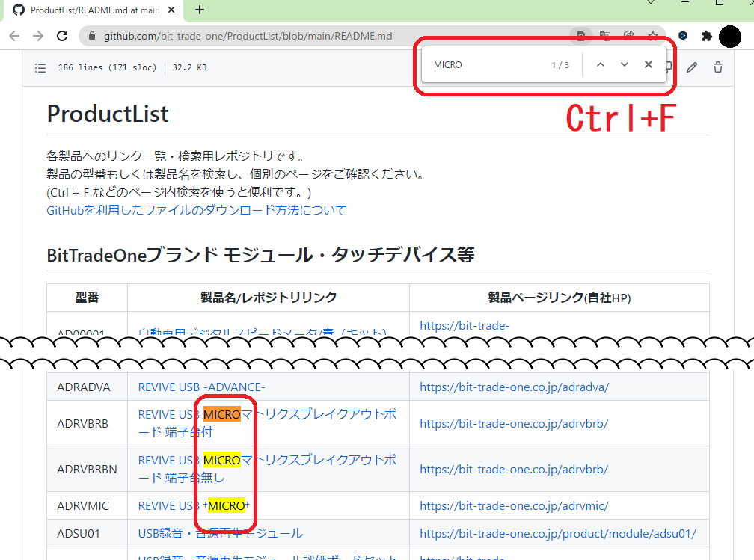The height and width of the screenshot is (560, 754).
Task: Open the bit-trade-one.co.jp/adrvmic/ product link
Action: (514, 506)
